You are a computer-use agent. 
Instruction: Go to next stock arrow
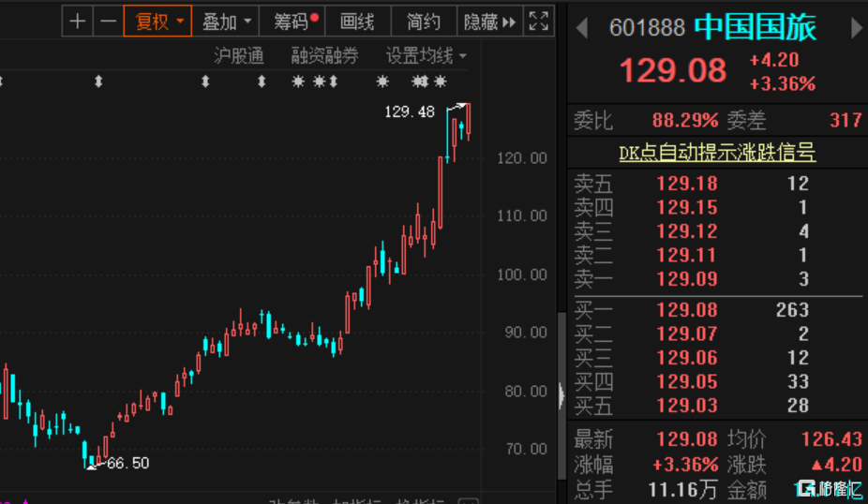click(x=857, y=28)
